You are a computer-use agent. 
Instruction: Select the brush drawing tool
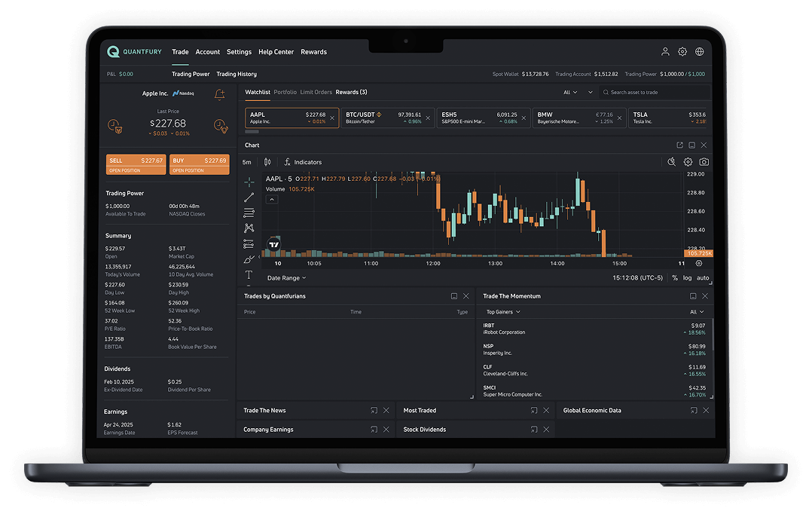coord(249,259)
